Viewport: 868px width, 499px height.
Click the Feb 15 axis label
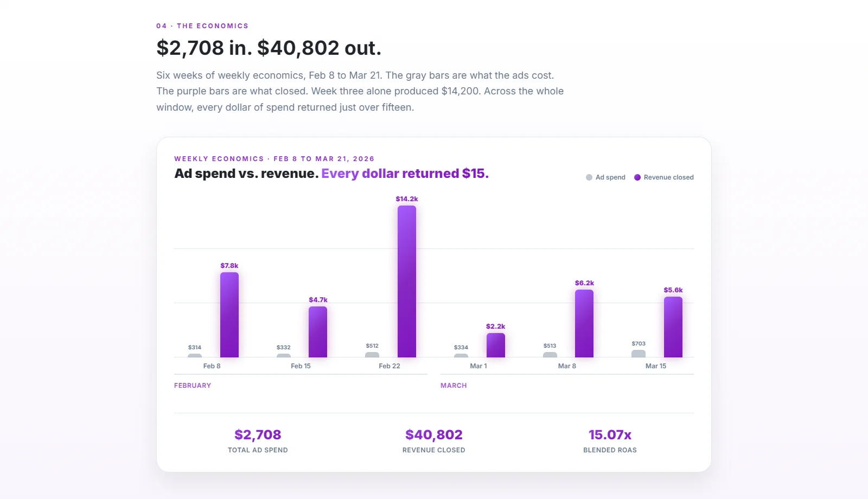click(301, 366)
